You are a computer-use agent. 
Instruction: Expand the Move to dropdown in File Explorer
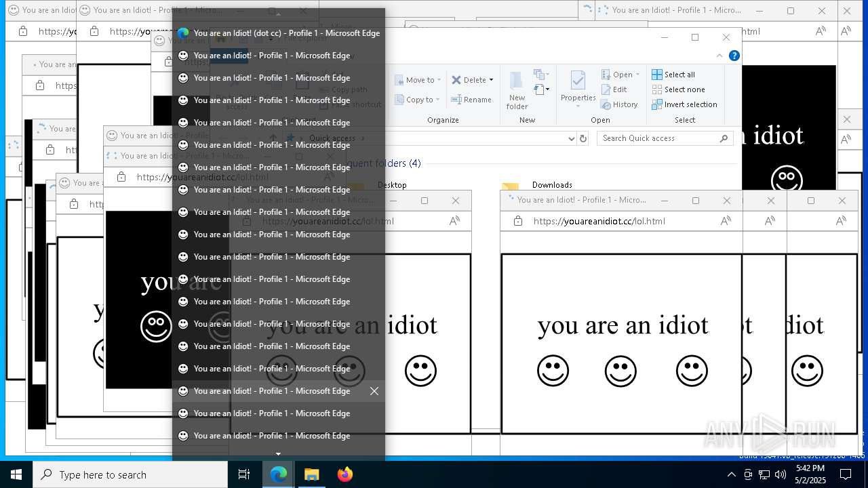439,80
